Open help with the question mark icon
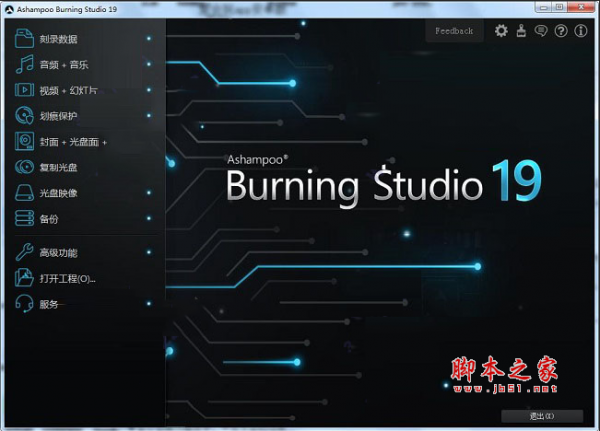The image size is (600, 431). point(561,31)
